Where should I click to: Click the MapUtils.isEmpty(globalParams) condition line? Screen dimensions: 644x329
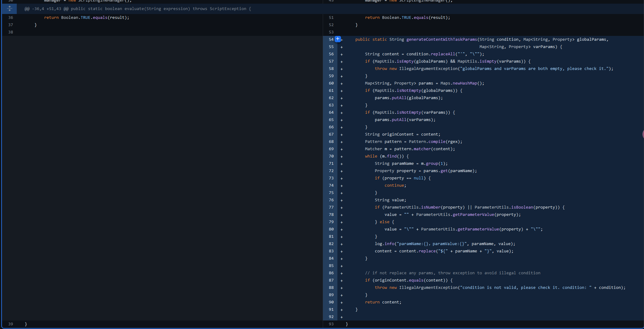448,61
